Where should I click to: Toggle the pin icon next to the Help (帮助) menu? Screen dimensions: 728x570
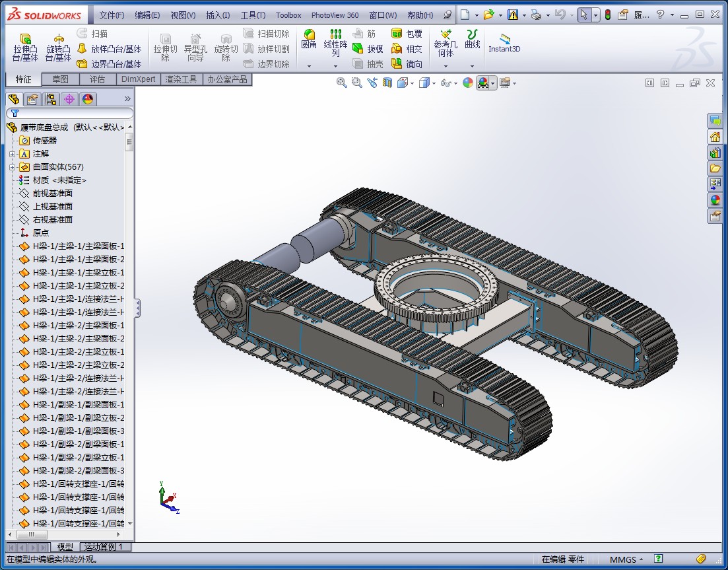click(448, 15)
